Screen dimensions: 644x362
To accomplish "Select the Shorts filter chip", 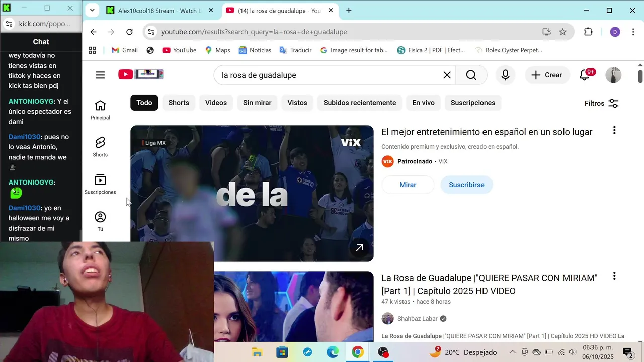I will pos(179,103).
